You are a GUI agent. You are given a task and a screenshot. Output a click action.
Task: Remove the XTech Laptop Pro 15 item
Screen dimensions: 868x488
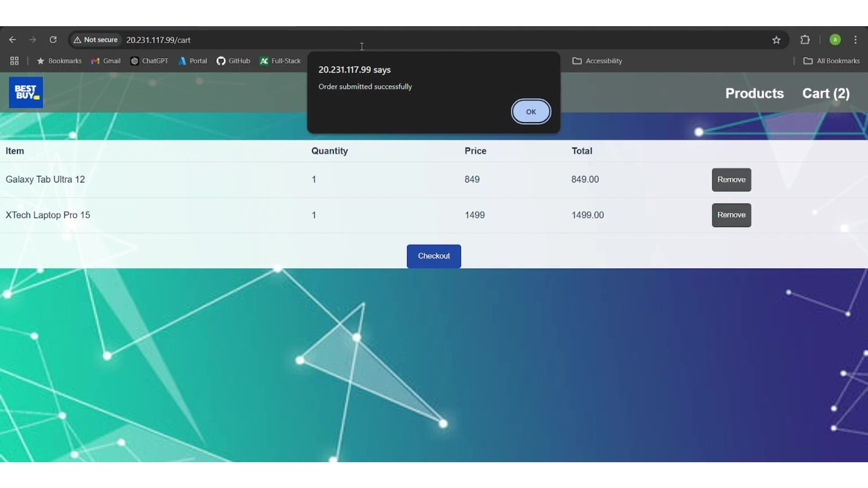coord(731,215)
